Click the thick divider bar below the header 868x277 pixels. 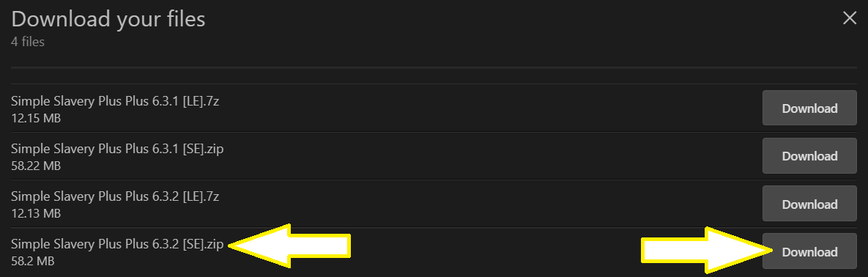(x=434, y=67)
